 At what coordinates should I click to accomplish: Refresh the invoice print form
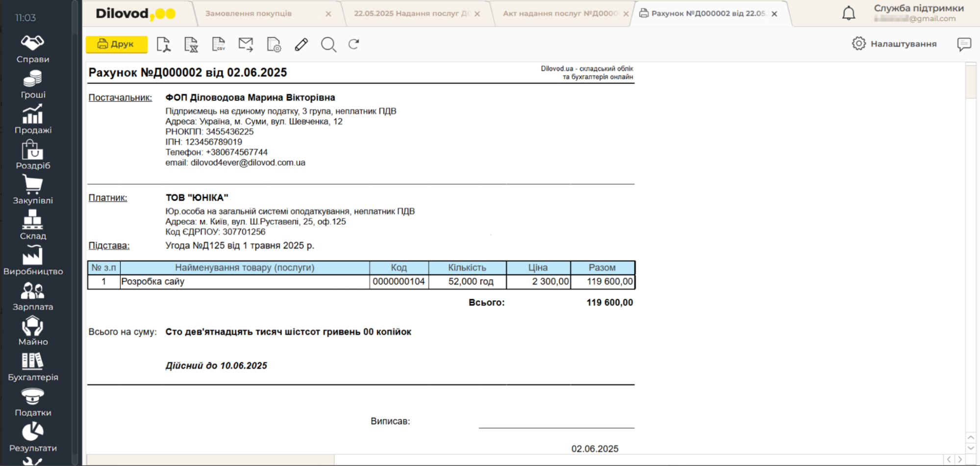[x=354, y=45]
